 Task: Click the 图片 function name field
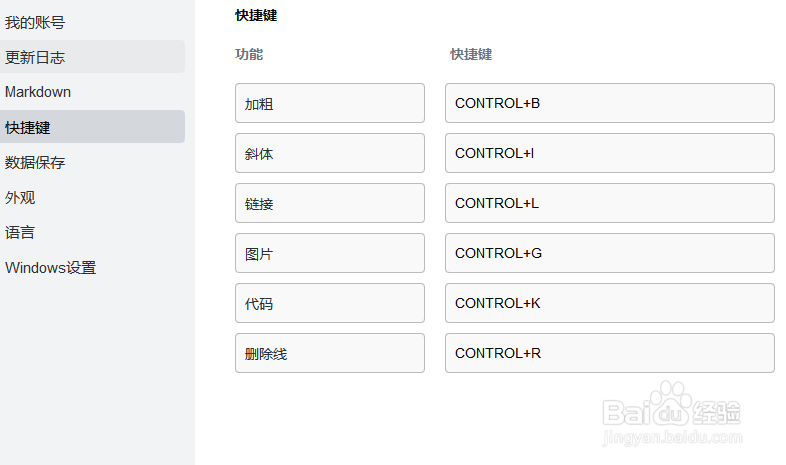pos(329,253)
